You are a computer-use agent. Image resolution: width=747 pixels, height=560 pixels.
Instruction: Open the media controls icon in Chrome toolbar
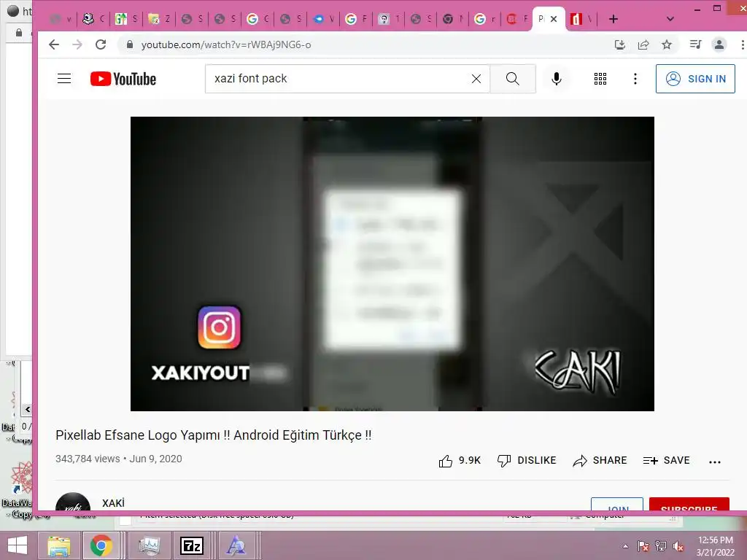tap(695, 44)
